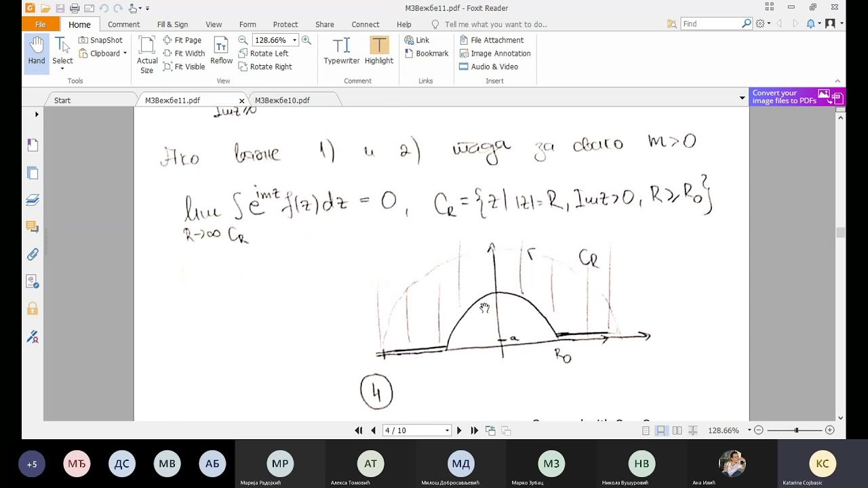Close the МЗВежбе11.pdf tab
This screenshot has width=868, height=488.
tap(241, 101)
